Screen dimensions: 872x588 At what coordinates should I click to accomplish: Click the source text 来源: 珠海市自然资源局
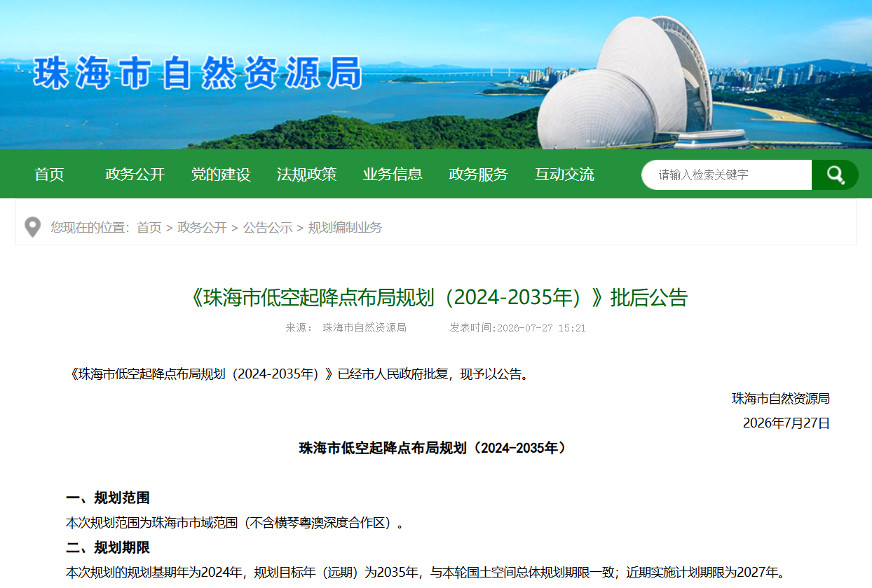click(346, 328)
